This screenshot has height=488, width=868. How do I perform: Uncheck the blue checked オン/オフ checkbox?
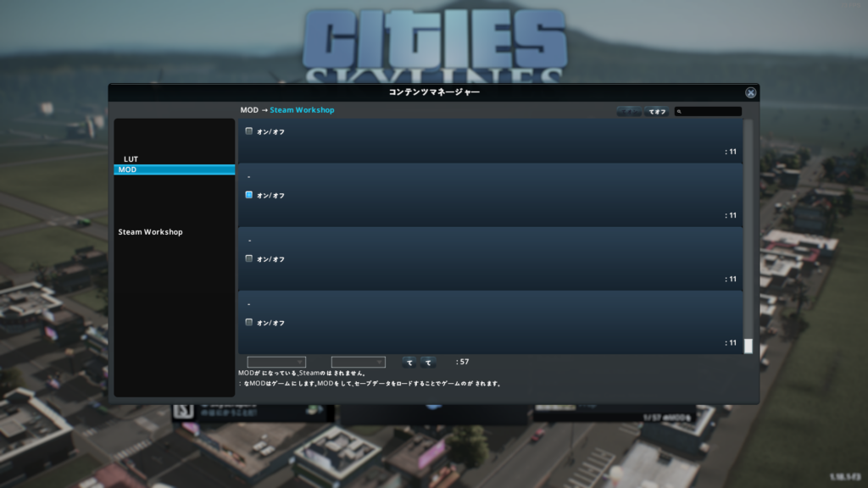(x=249, y=195)
